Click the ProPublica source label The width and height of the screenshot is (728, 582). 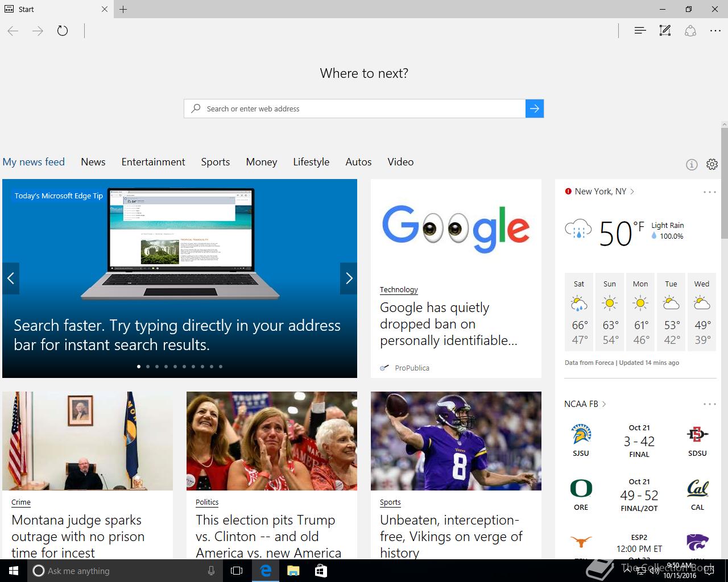coord(412,368)
